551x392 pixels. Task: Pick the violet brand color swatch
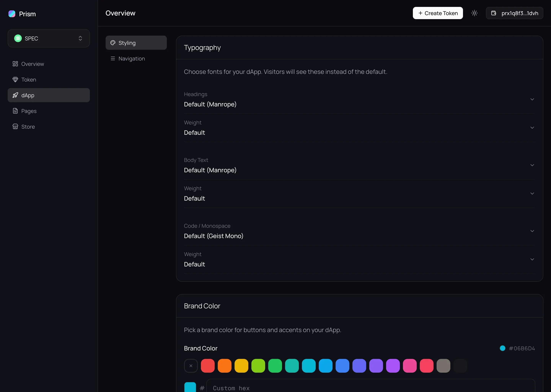pyautogui.click(x=376, y=366)
